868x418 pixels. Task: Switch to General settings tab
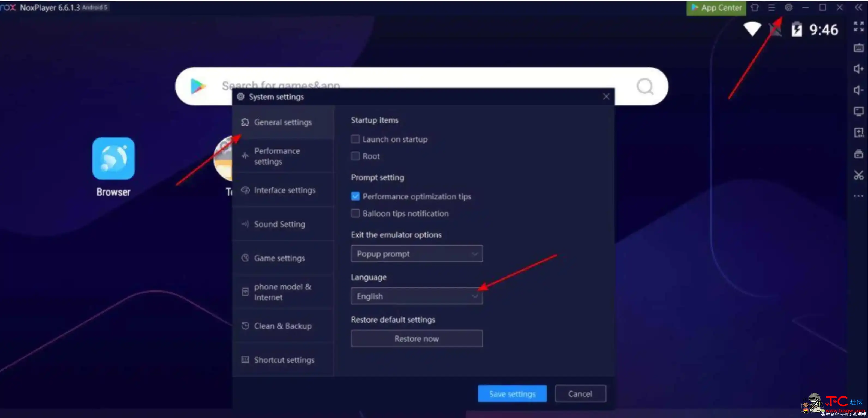click(x=283, y=122)
